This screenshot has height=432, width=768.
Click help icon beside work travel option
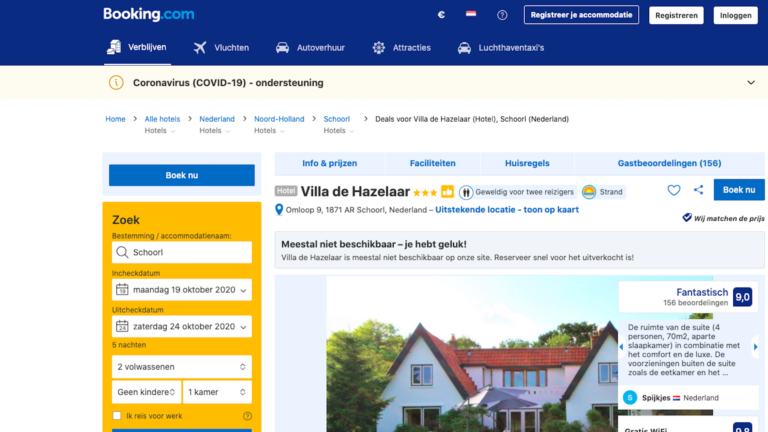[247, 415]
